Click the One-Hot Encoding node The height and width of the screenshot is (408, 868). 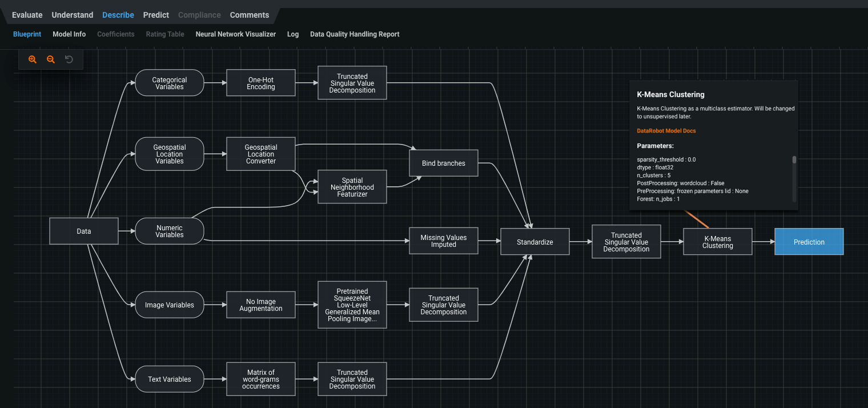pos(261,83)
